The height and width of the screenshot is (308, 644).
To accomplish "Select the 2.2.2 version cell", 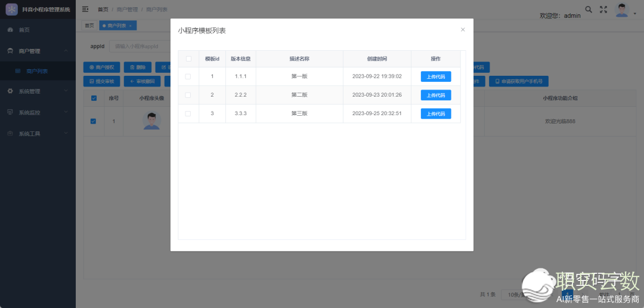I will pos(241,95).
